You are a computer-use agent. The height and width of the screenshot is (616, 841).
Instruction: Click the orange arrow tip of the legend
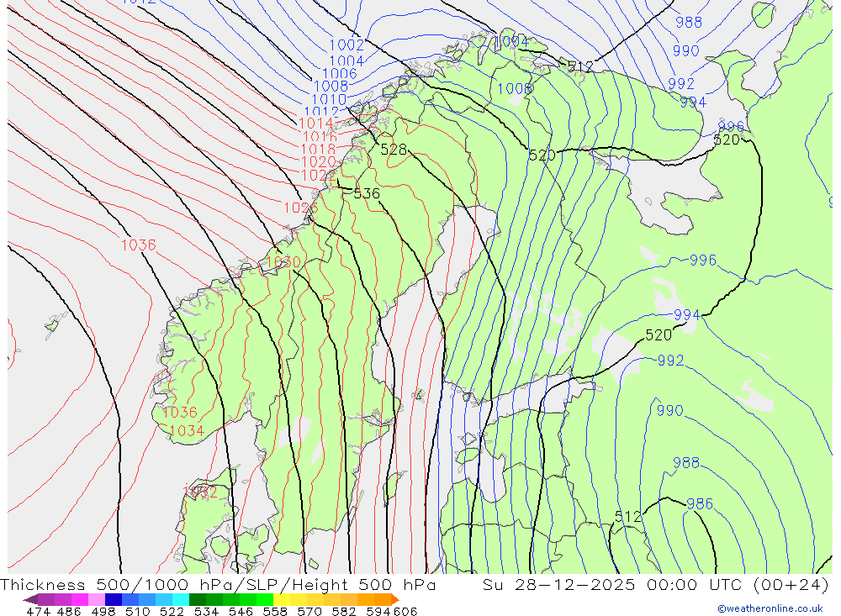(x=395, y=599)
